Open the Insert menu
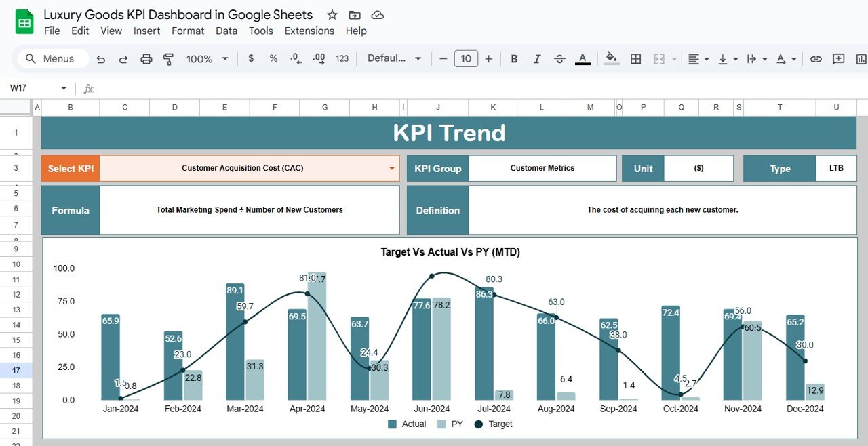 coord(146,31)
